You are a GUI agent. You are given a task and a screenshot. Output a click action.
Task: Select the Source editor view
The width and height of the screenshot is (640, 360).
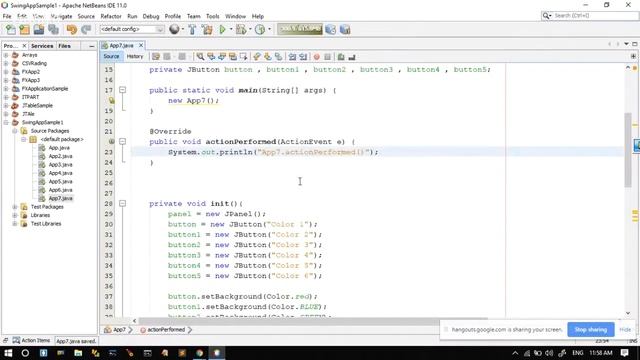point(111,57)
